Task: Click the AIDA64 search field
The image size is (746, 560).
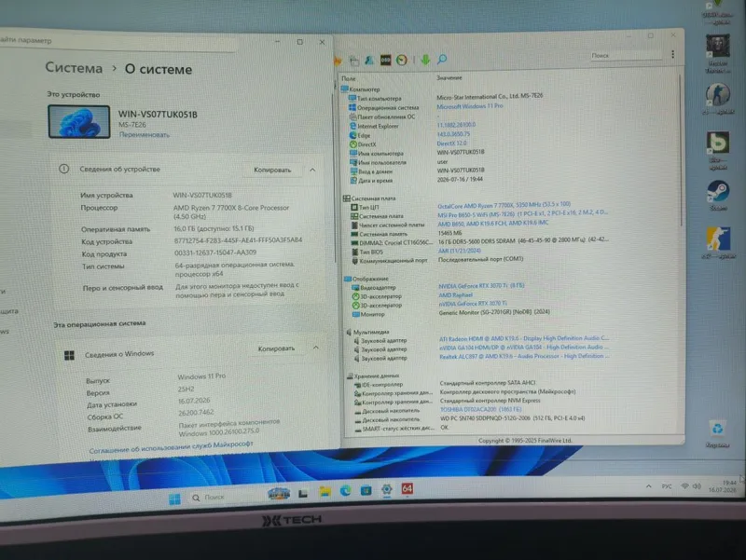Action: pyautogui.click(x=625, y=56)
